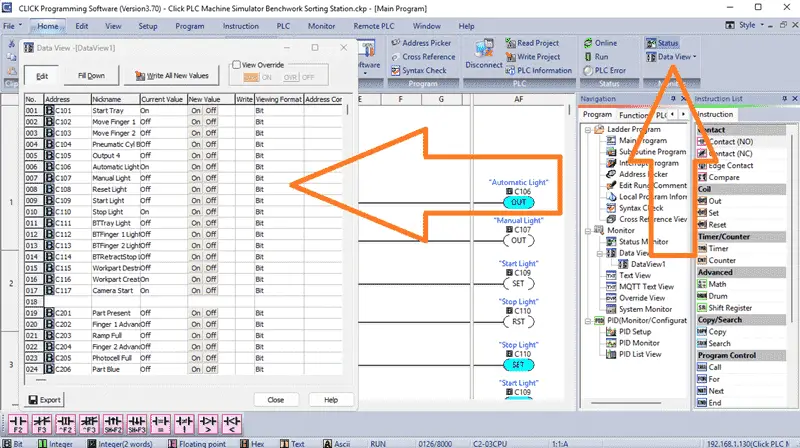
Task: Set C101 Start Tray new value On
Action: (x=196, y=110)
